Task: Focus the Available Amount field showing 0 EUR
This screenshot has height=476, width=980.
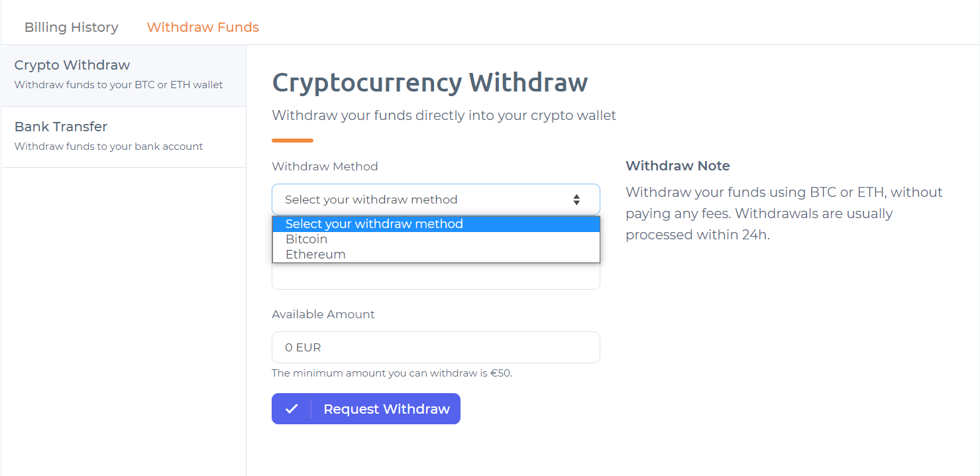Action: pyautogui.click(x=435, y=347)
